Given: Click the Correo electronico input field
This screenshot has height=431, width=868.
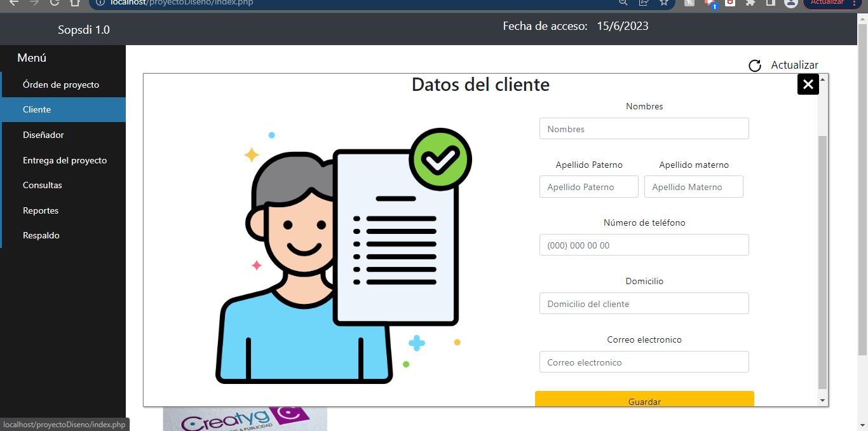Looking at the screenshot, I should [644, 362].
